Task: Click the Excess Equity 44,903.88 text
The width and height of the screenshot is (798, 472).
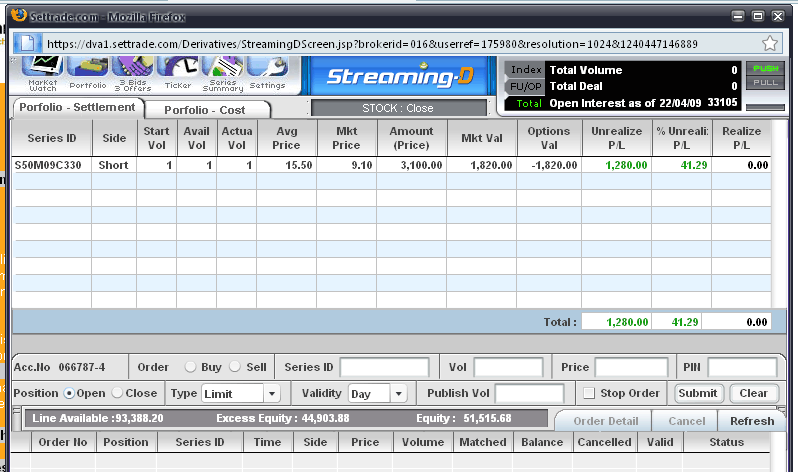Action: (x=282, y=419)
